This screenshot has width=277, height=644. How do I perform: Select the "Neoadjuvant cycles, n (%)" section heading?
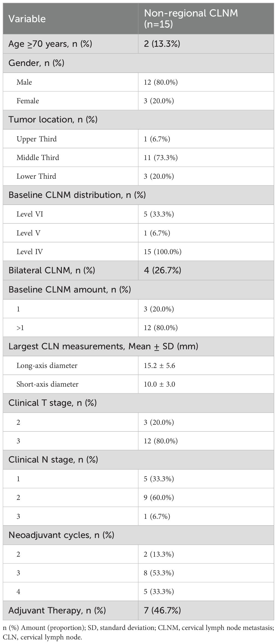point(61,535)
